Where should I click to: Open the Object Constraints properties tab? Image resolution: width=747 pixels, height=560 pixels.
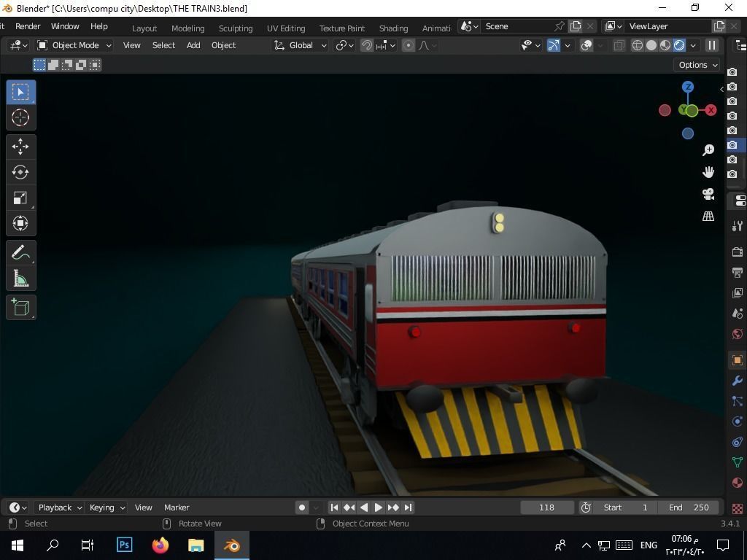coord(737,442)
